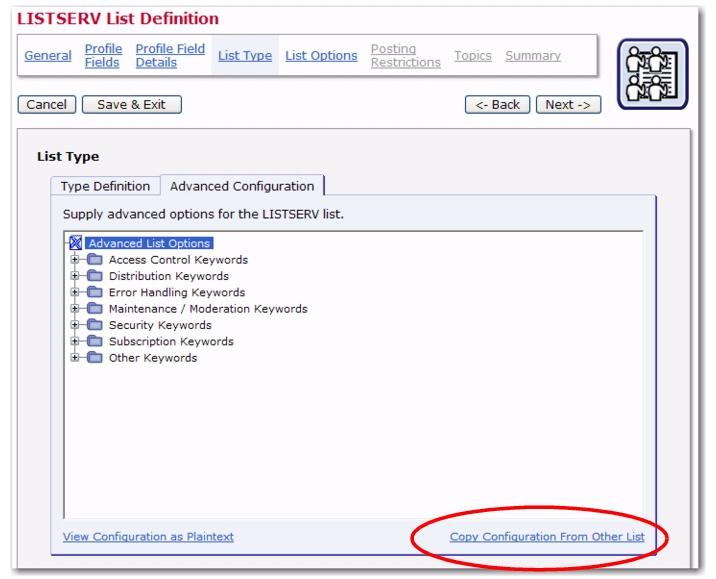The height and width of the screenshot is (579, 716).
Task: Expand the Access Control Keywords node
Action: [75, 259]
